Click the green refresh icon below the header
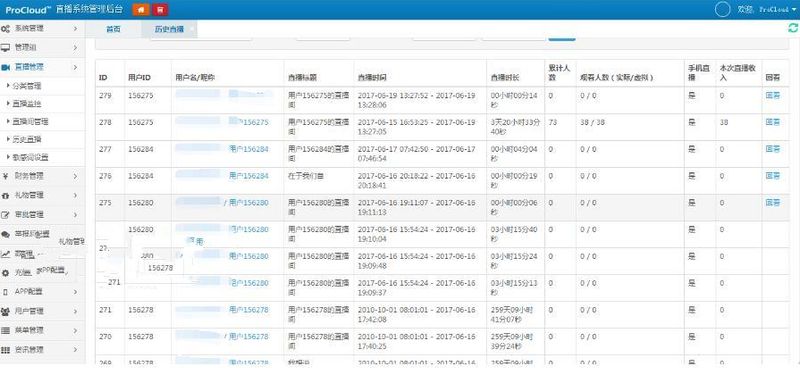 (793, 29)
